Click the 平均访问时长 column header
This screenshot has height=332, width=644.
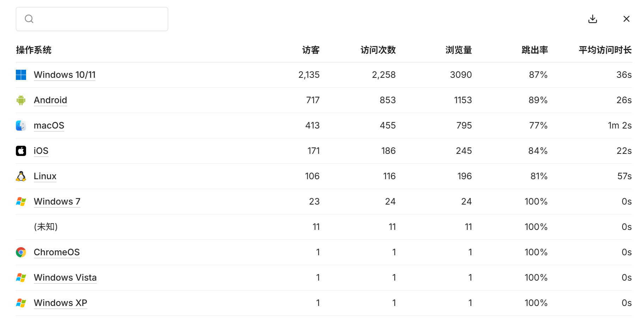605,50
